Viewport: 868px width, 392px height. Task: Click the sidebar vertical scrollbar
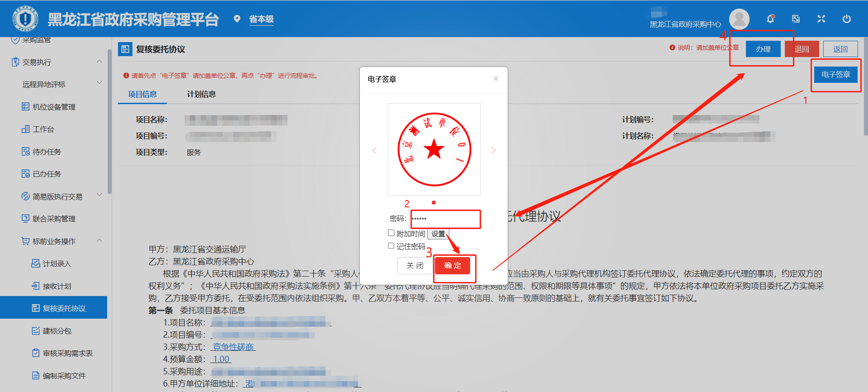click(109, 122)
